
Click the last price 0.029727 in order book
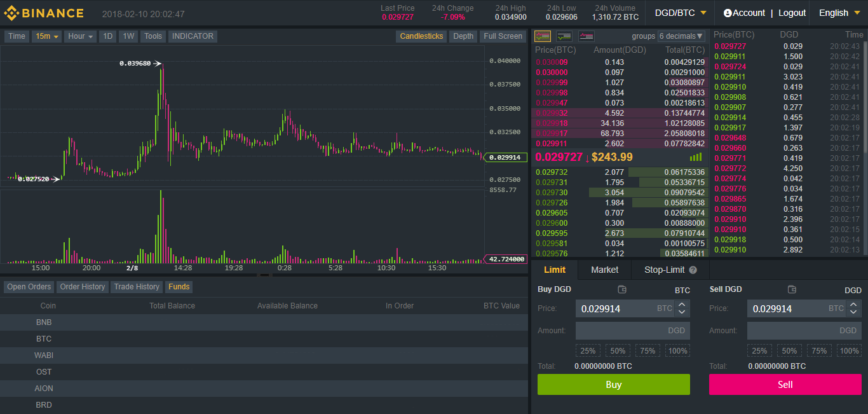click(x=559, y=157)
